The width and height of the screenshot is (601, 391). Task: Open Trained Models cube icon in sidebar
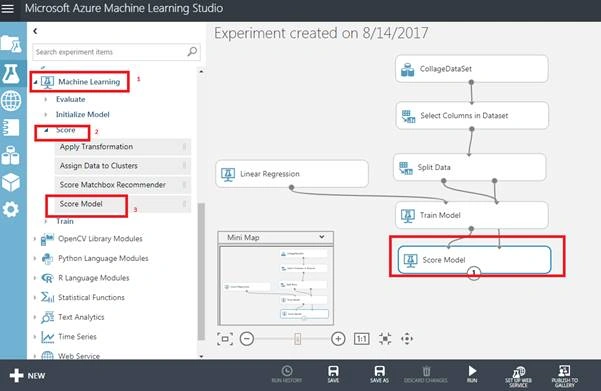point(11,182)
